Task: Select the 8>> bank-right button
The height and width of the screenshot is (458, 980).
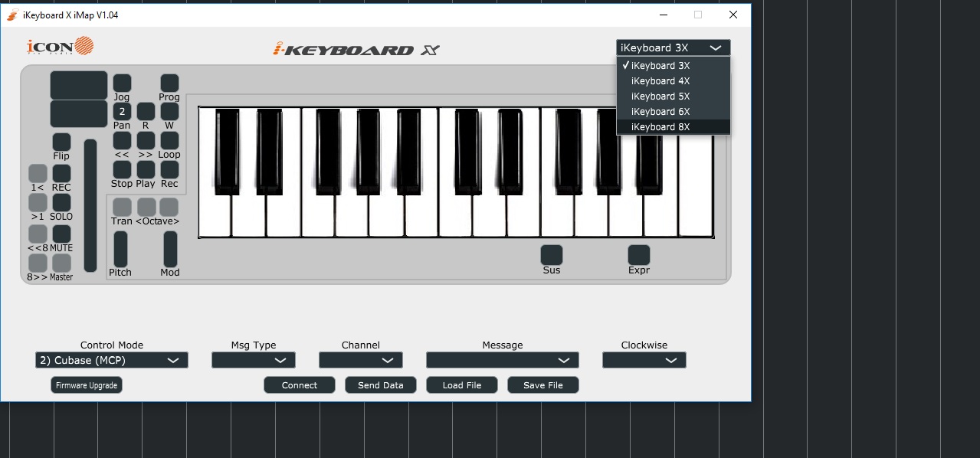Action: pyautogui.click(x=38, y=263)
